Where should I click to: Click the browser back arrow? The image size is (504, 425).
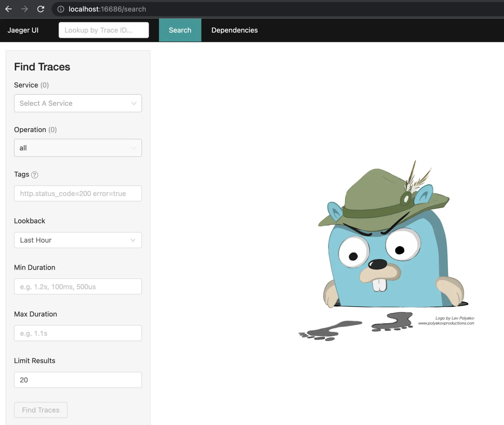pyautogui.click(x=9, y=9)
